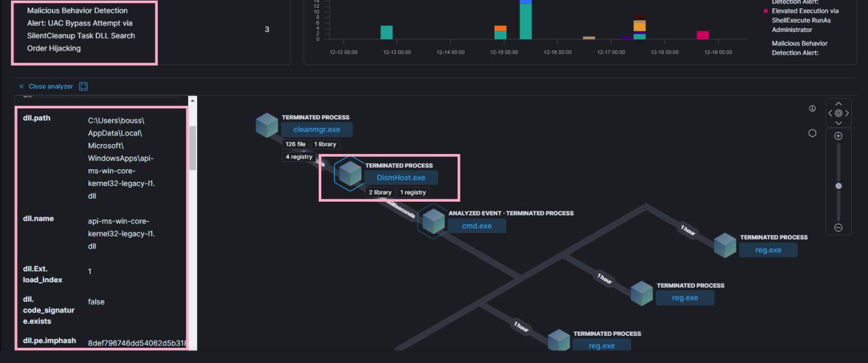Screen dimensions: 868x363
Task: Click the hexagon node legend icon
Action: 813,134
